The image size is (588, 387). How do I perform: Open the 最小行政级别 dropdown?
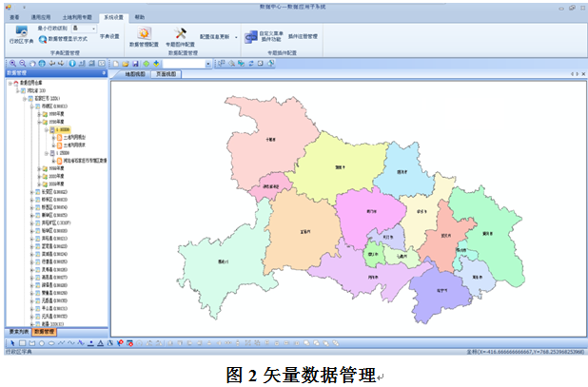click(93, 29)
